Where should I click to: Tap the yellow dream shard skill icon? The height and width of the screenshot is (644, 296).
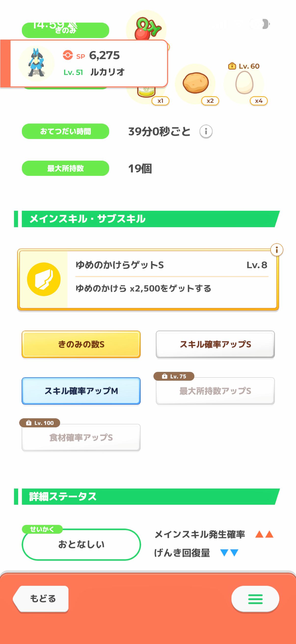[44, 279]
